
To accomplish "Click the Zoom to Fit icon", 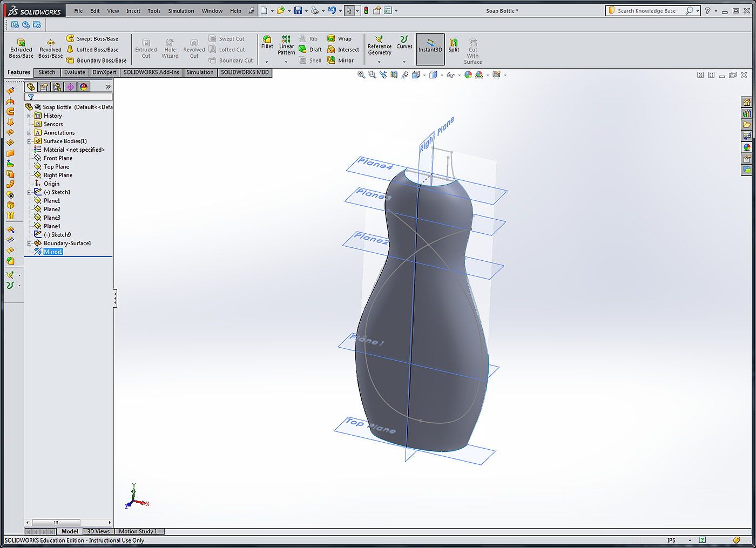I will [361, 75].
